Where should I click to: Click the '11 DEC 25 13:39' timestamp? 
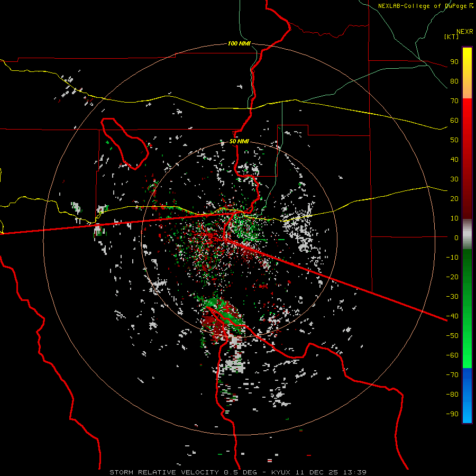(x=330, y=472)
